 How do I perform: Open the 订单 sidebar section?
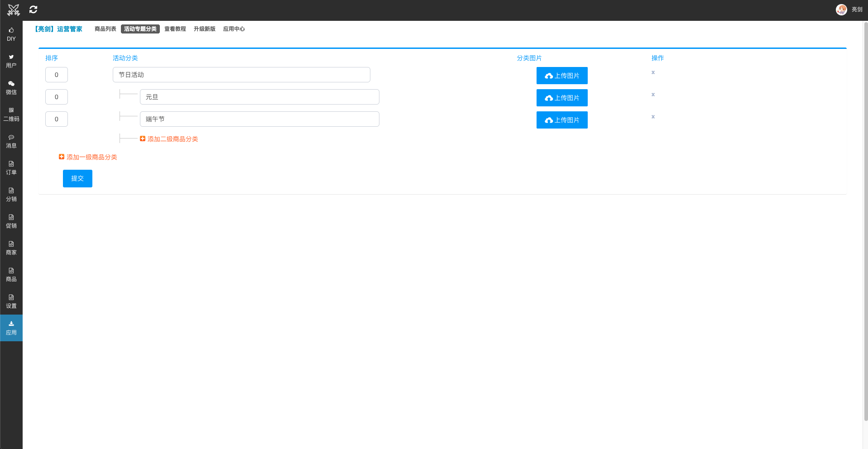coord(11,168)
